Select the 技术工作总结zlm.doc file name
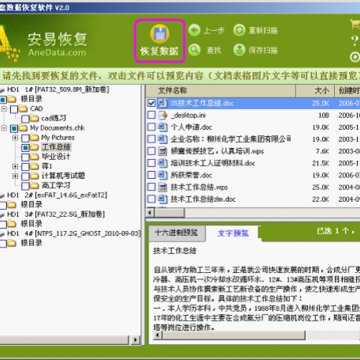The height and width of the screenshot is (360, 360). (x=203, y=199)
